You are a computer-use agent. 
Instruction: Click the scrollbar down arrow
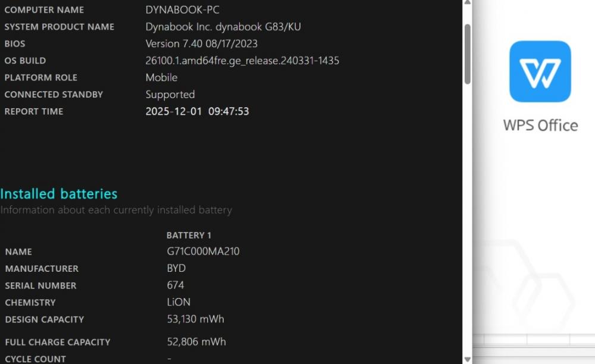[468, 359]
